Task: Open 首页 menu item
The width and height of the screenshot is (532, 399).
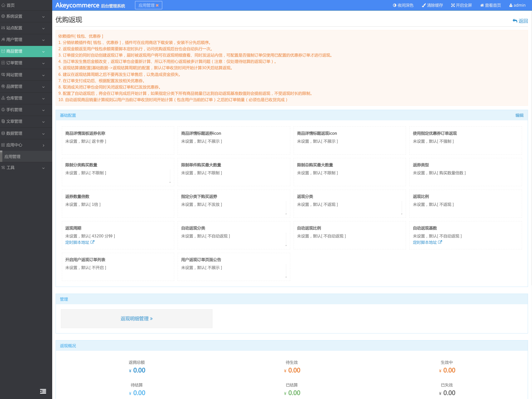Action: click(26, 5)
